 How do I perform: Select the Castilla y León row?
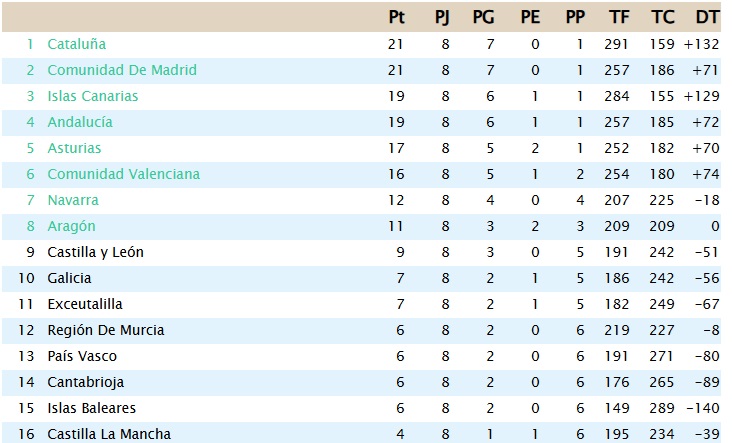pyautogui.click(x=95, y=252)
